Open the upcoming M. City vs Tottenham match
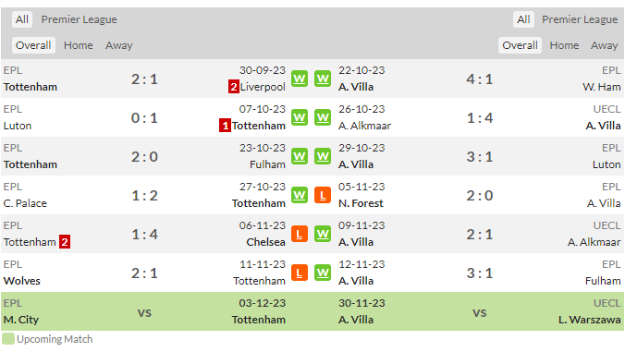The height and width of the screenshot is (364, 625). click(x=144, y=311)
